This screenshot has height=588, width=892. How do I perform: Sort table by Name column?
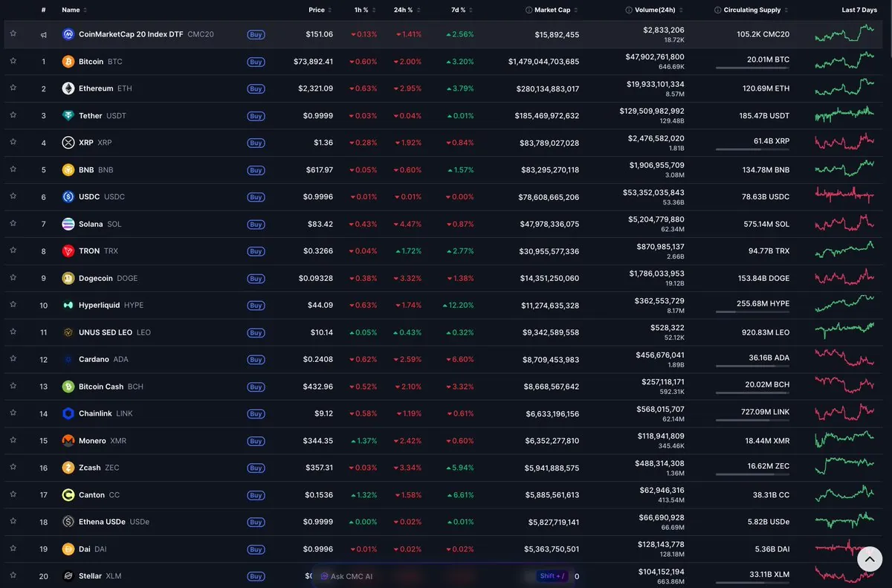pos(74,10)
